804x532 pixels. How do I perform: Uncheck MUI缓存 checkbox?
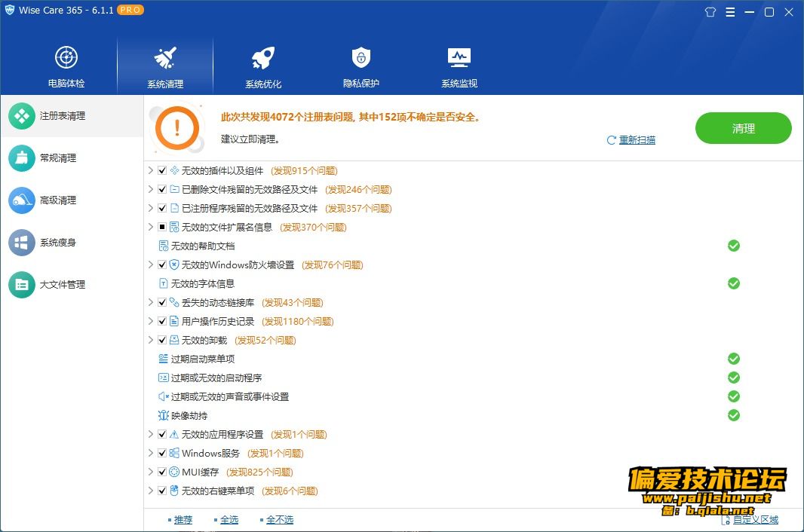click(x=162, y=472)
